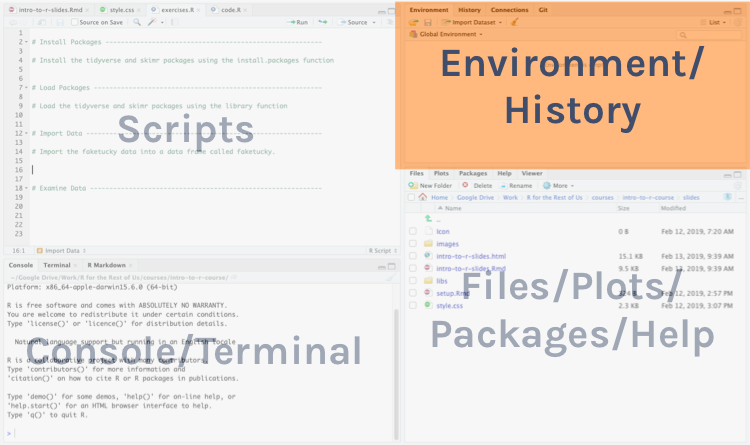This screenshot has height=445, width=750.
Task: Switch to the Plots tab
Action: 441,174
